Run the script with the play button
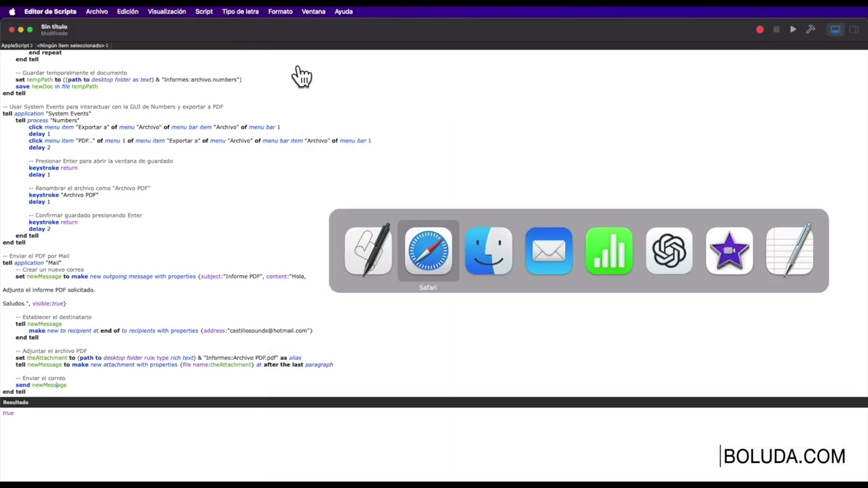 click(x=793, y=30)
